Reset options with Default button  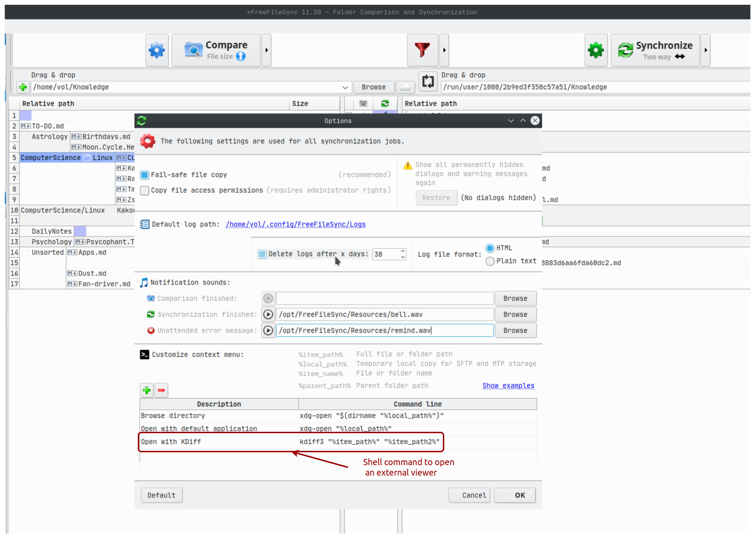point(162,496)
